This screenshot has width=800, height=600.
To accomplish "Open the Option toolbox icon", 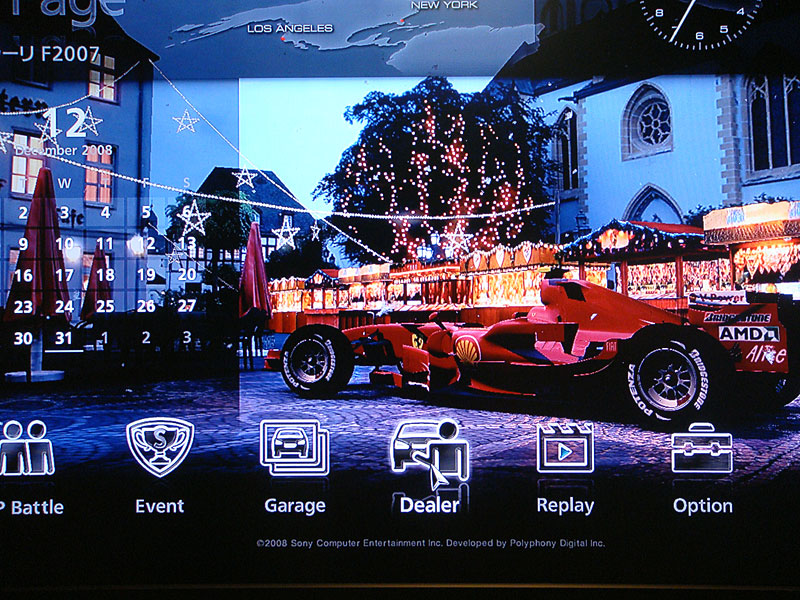I will click(701, 448).
